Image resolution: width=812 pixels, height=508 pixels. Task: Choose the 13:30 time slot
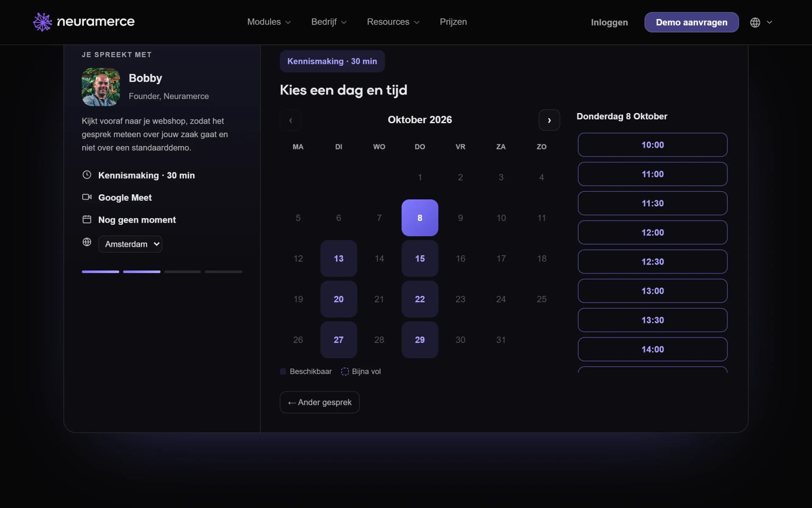click(653, 320)
